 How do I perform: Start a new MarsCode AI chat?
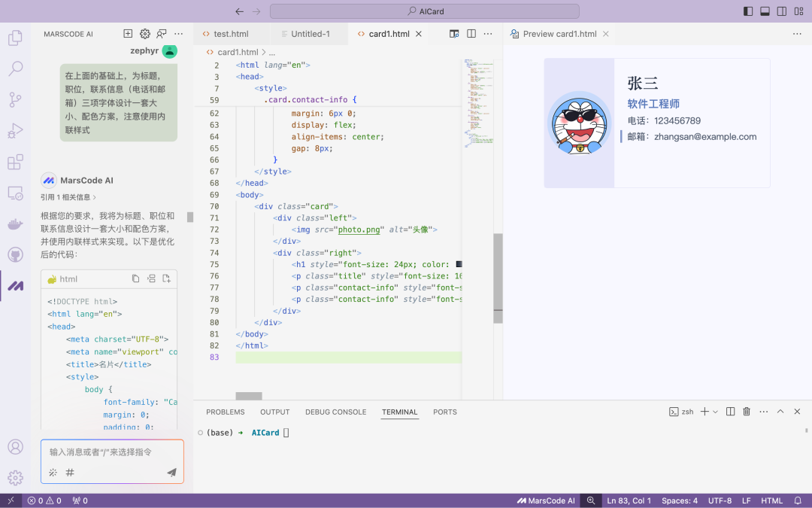pyautogui.click(x=128, y=34)
